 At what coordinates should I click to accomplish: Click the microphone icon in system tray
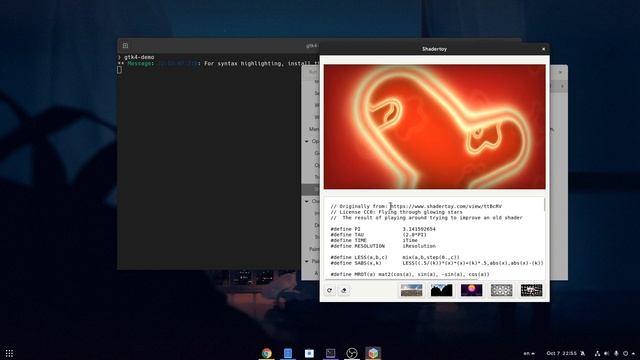[616, 353]
